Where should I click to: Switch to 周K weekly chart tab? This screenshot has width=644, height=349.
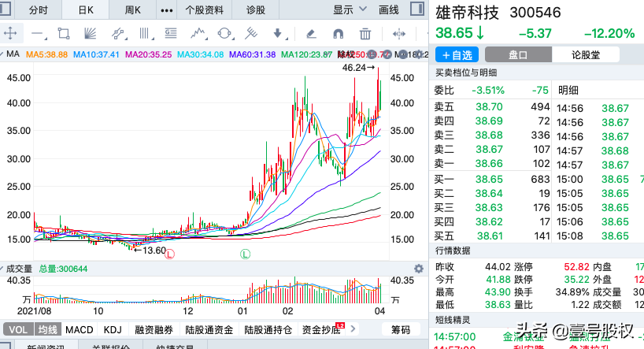(x=133, y=10)
